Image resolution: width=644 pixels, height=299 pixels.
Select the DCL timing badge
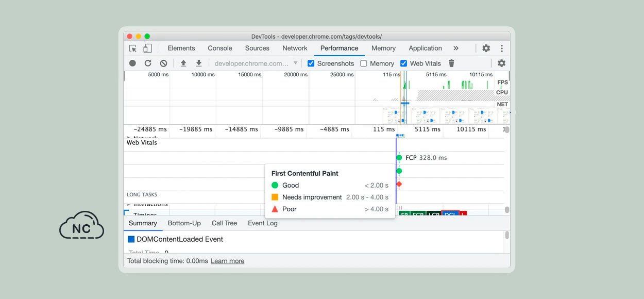tap(450, 213)
